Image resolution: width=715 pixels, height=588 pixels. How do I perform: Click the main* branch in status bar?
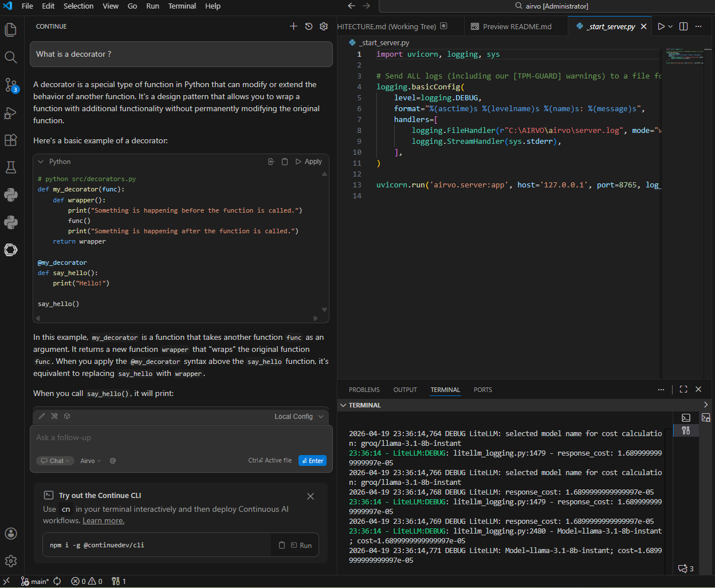[x=35, y=581]
